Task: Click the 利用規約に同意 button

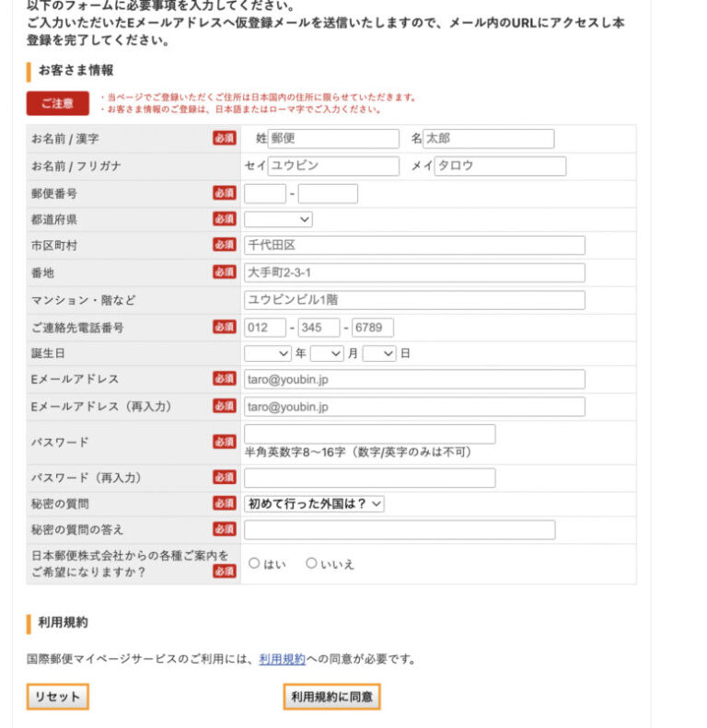Action: [331, 698]
